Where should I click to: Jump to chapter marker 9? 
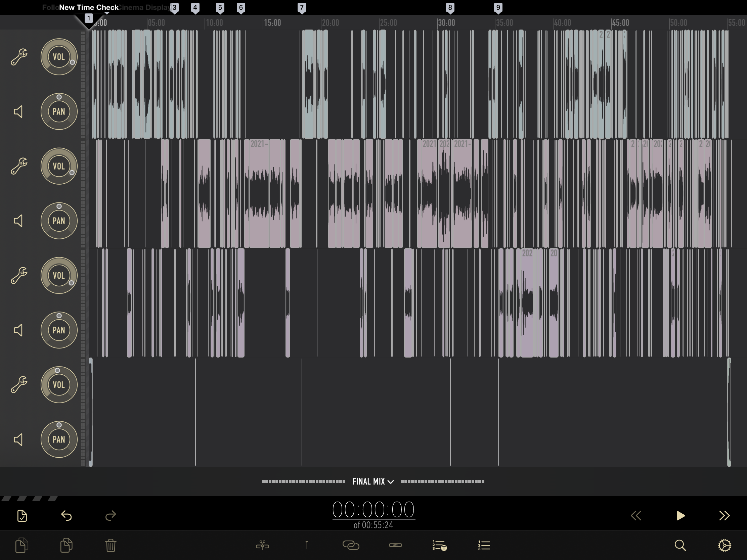[x=498, y=8]
